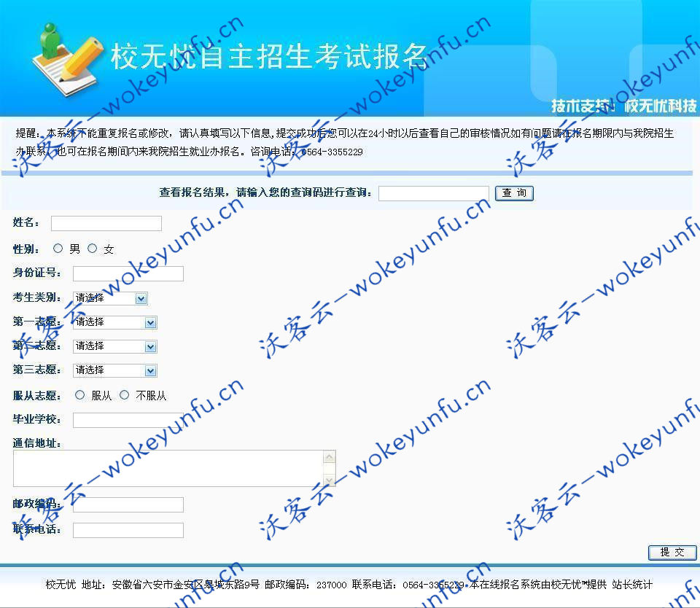Expand the 第三志愿 dropdown list
The width and height of the screenshot is (700, 608).
[x=115, y=370]
